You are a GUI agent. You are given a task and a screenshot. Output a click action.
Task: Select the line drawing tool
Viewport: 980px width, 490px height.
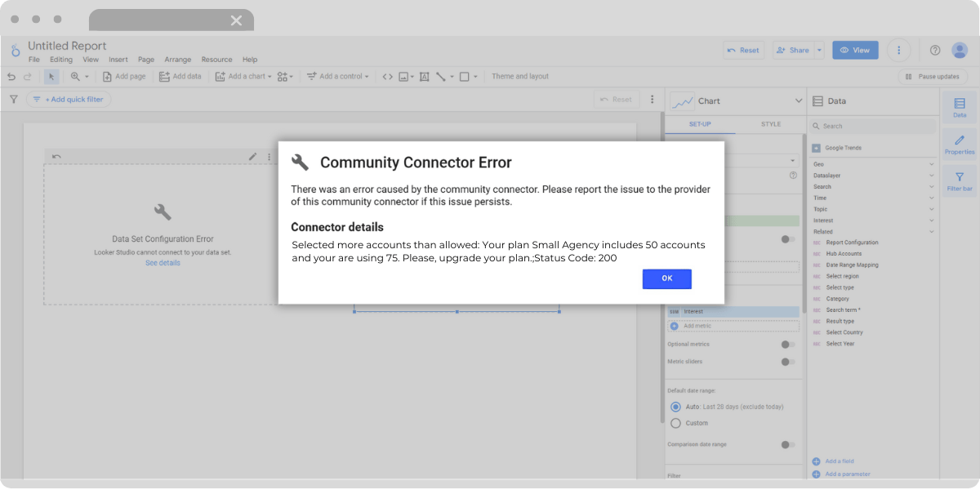point(441,76)
